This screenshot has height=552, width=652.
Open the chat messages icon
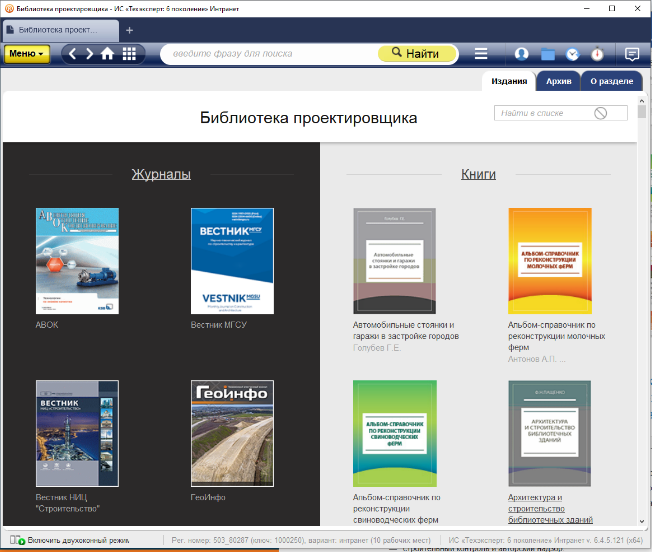click(x=632, y=54)
